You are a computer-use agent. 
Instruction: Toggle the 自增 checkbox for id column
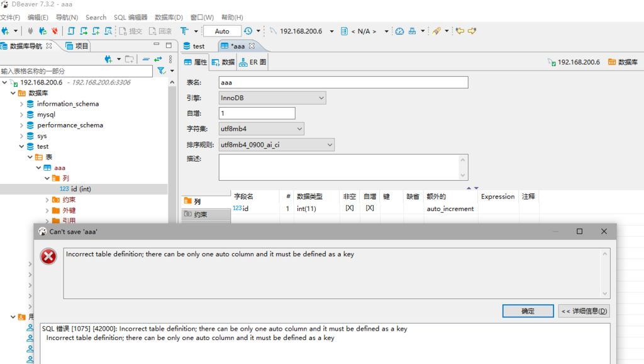(370, 208)
